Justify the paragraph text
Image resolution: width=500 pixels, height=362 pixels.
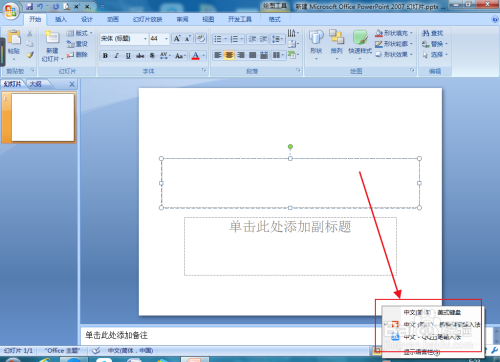tap(252, 55)
